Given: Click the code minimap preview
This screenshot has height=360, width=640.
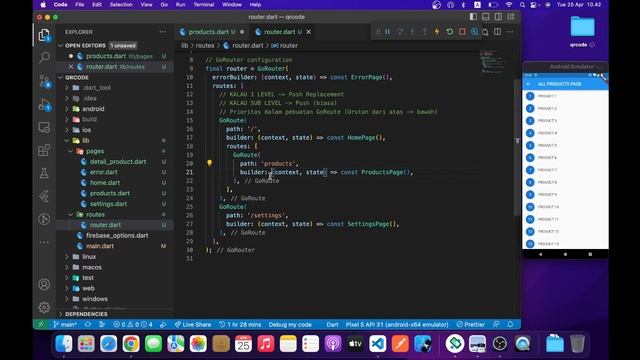Looking at the screenshot, I should tap(495, 62).
